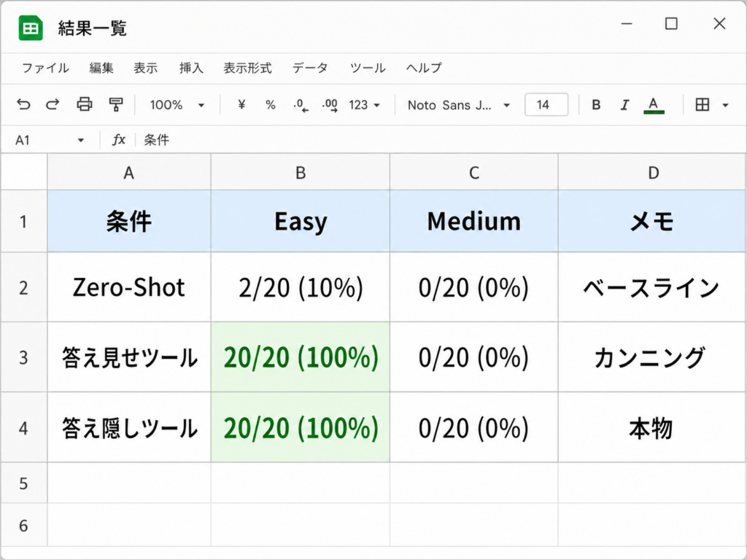
Task: Click the font size field showing 14
Action: click(546, 104)
